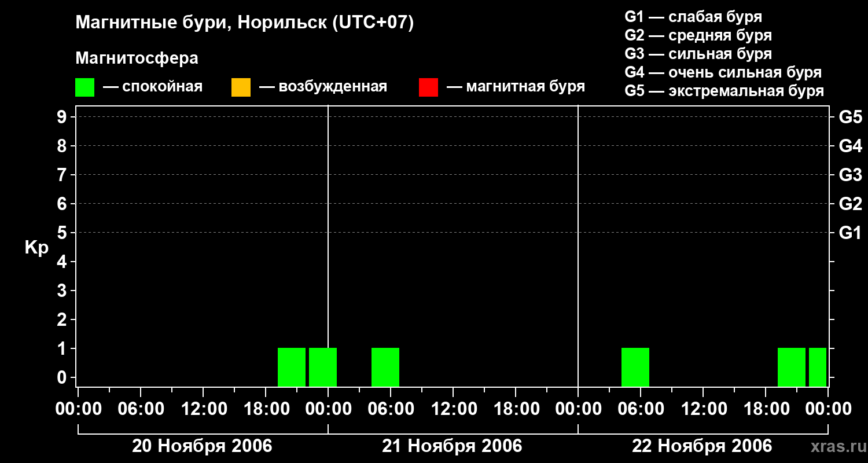This screenshot has width=868, height=463.
Task: Click the '18:00' time label under 21 November
Action: [x=516, y=409]
